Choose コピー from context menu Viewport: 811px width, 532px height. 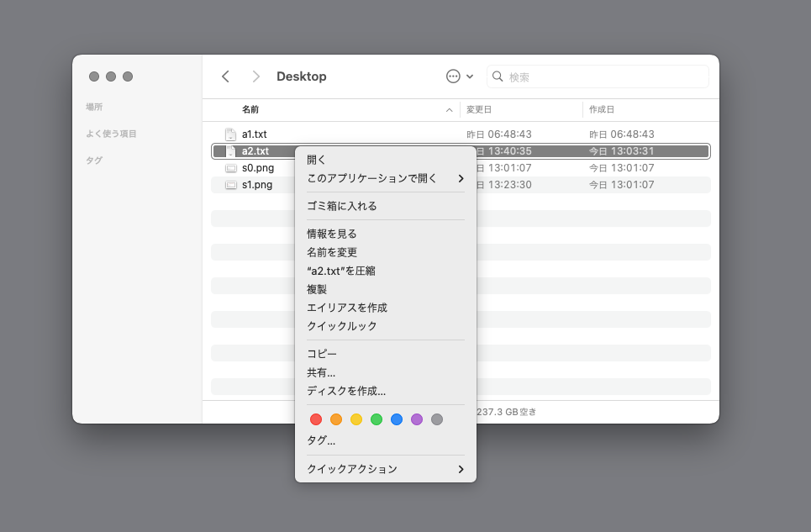click(322, 354)
